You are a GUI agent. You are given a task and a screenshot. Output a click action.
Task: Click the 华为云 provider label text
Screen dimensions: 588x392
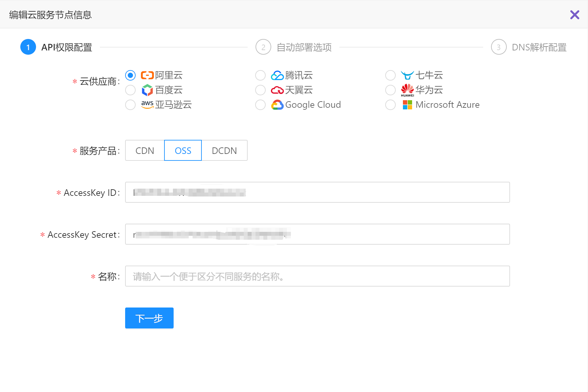(429, 90)
